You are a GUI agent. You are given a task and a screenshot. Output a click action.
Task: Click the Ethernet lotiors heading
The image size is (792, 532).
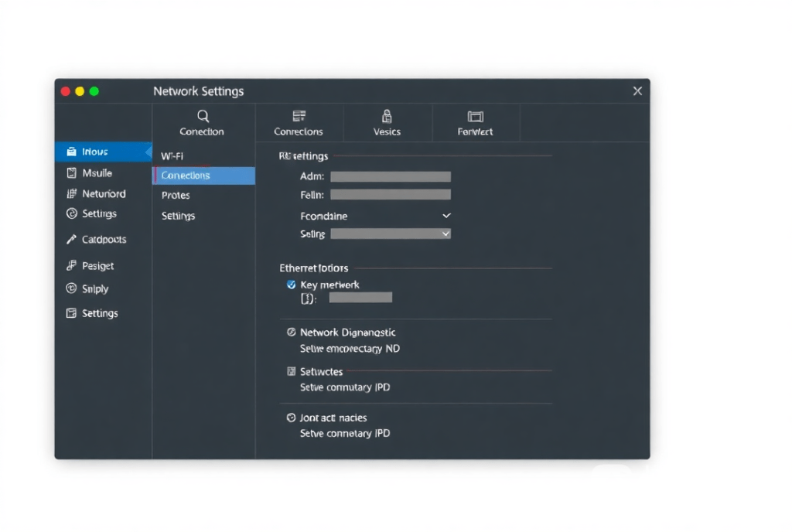tap(314, 268)
